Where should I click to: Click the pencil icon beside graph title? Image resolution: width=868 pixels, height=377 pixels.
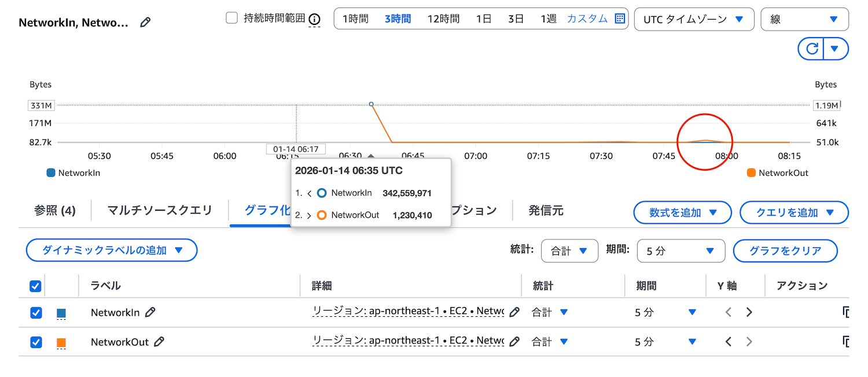145,23
